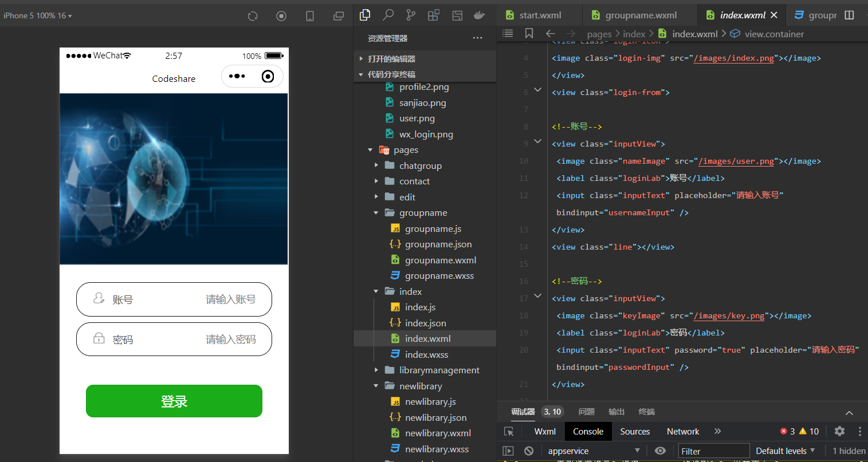868x462 pixels.
Task: Open the source control icon
Action: click(x=411, y=15)
